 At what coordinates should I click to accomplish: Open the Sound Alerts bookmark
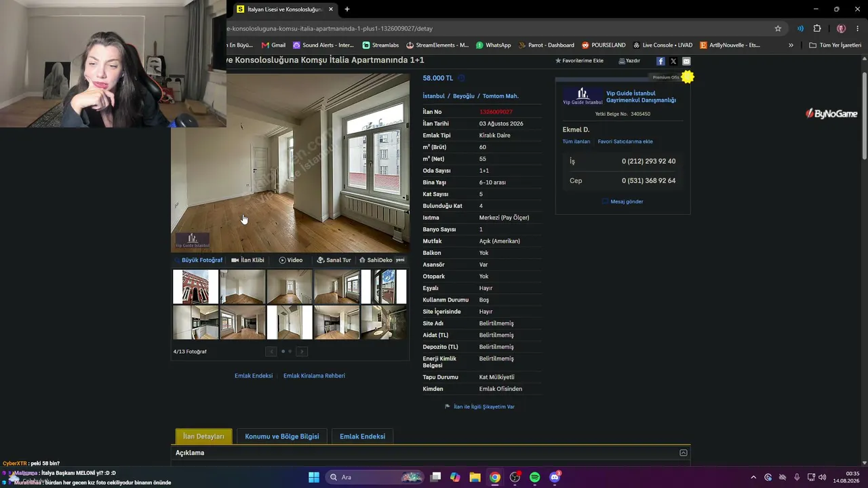[323, 45]
